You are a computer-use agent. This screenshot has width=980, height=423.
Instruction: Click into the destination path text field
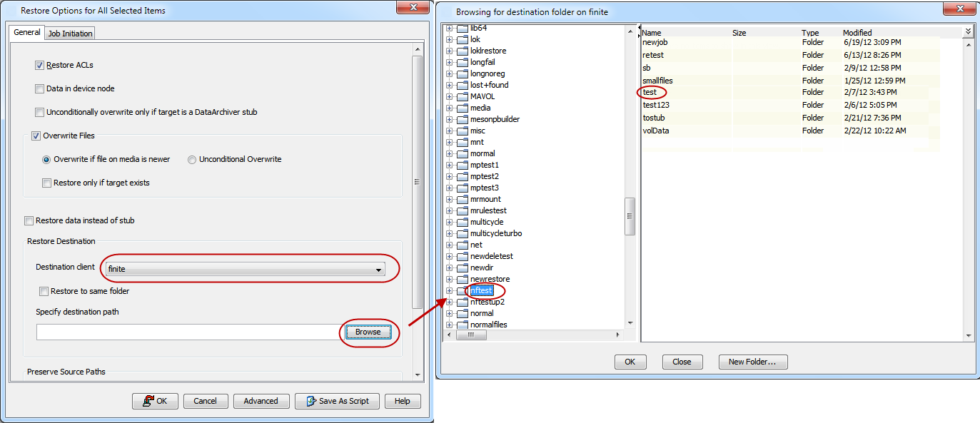186,332
